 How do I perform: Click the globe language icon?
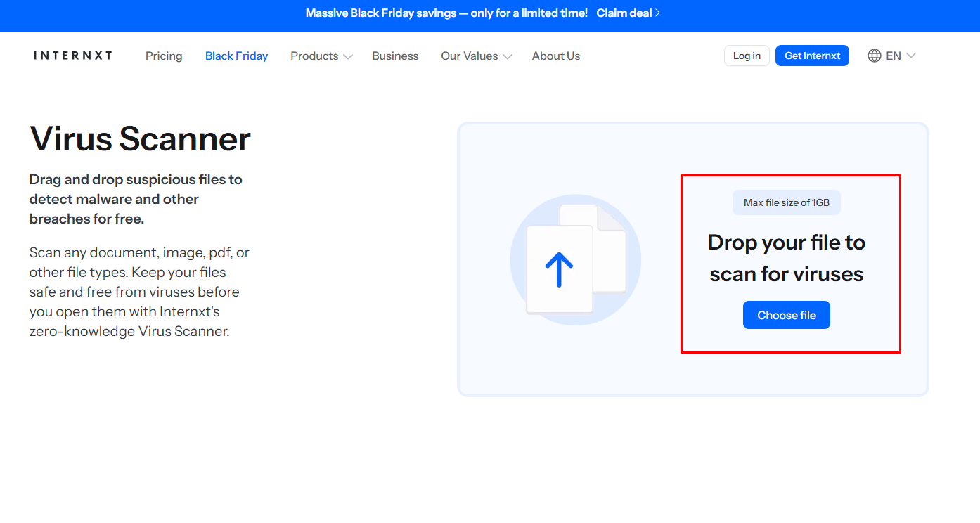coord(874,55)
